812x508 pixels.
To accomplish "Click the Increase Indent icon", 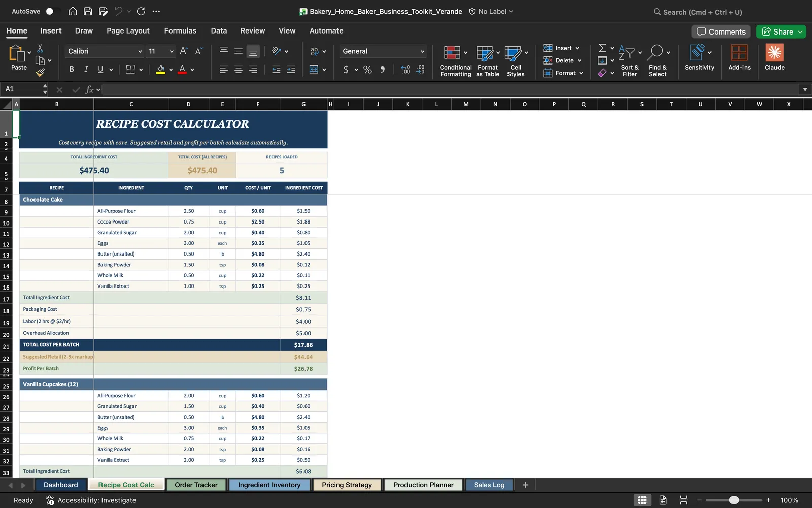I will (x=291, y=69).
